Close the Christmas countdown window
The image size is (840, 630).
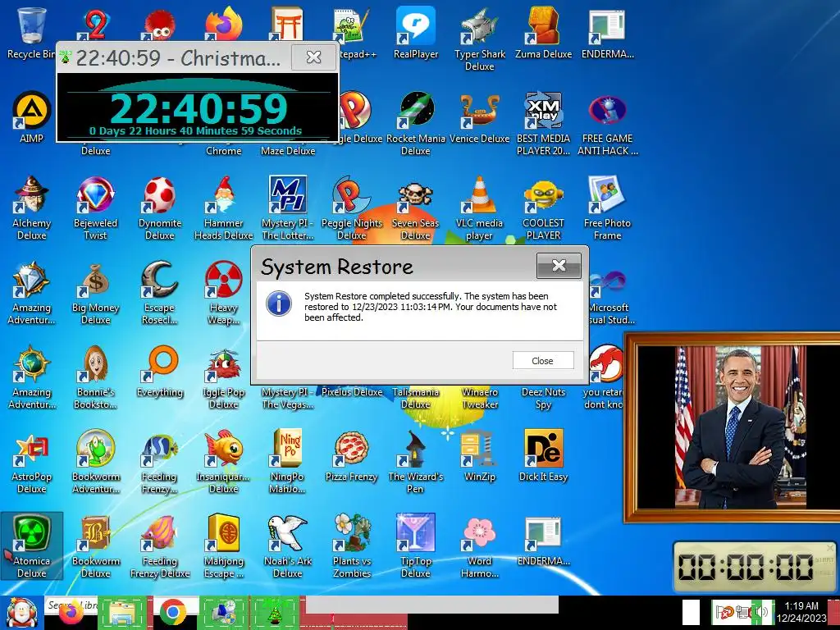point(314,57)
